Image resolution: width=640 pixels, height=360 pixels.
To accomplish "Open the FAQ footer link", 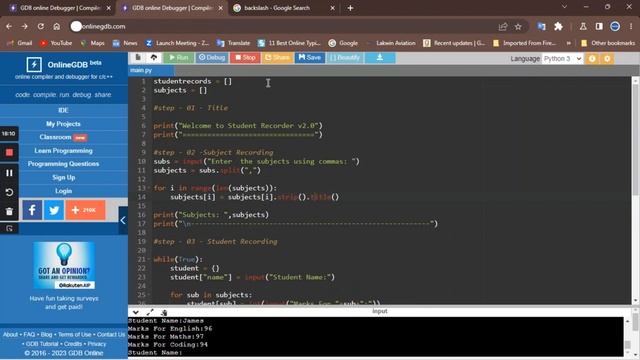I will pos(29,334).
